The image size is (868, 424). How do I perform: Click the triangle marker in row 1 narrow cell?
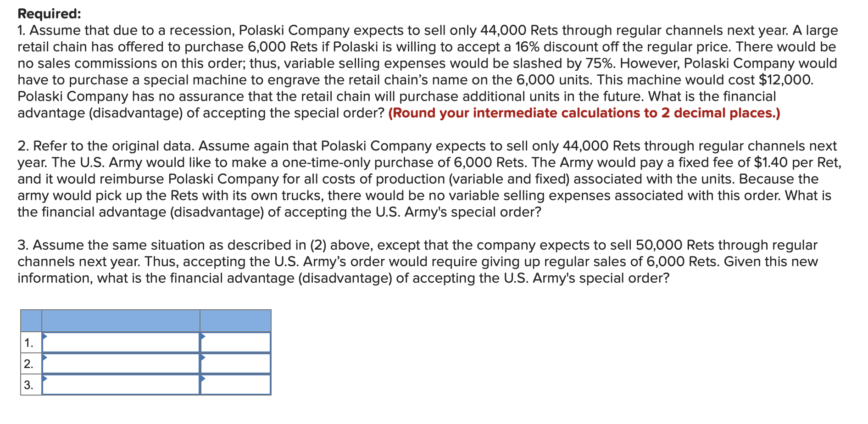tap(203, 336)
